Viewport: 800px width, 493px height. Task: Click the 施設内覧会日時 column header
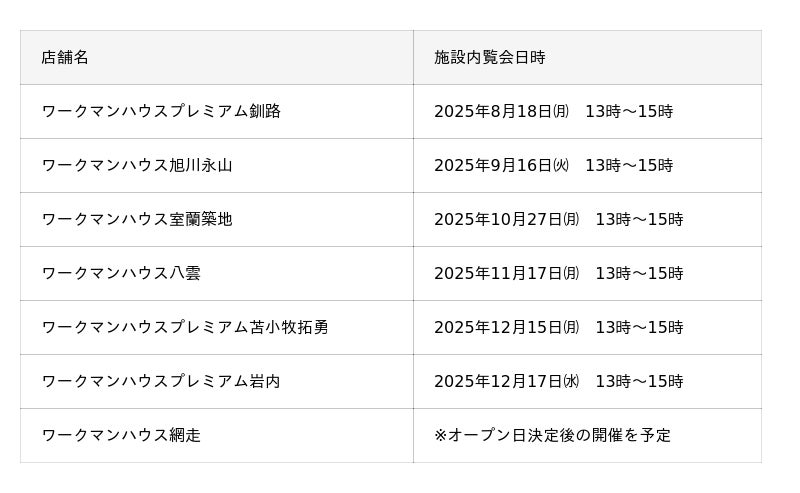(x=489, y=57)
